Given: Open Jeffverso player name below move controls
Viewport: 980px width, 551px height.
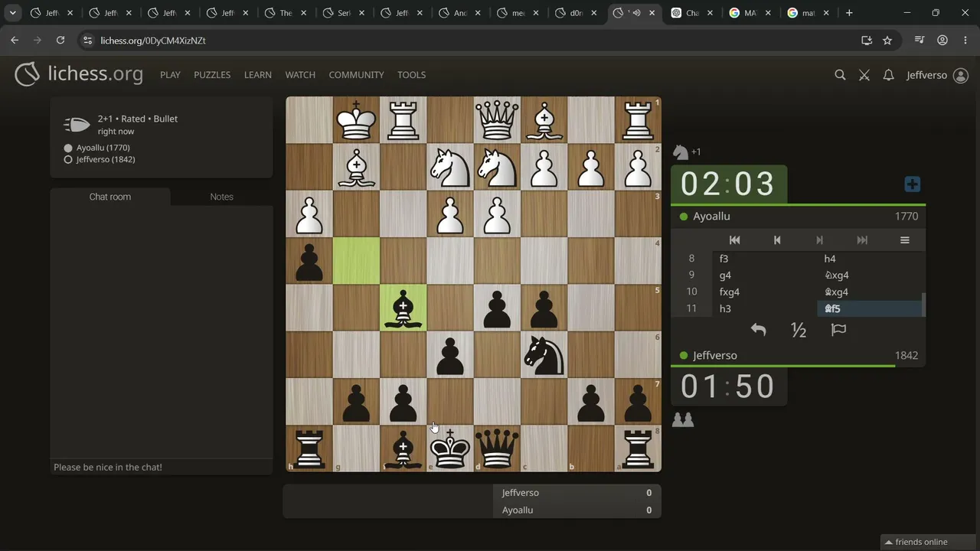Looking at the screenshot, I should click(x=715, y=356).
